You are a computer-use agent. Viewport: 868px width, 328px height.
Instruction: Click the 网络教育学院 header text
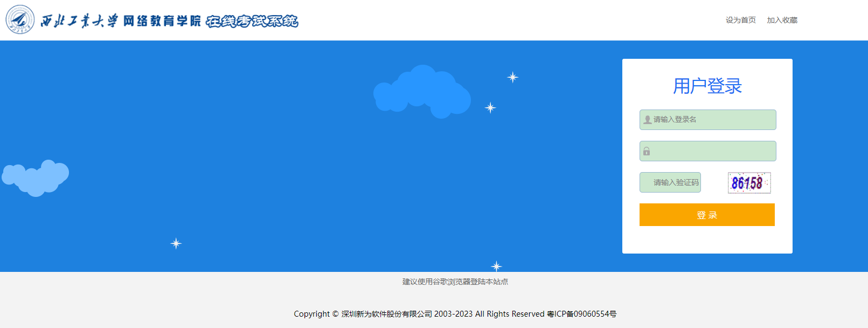click(162, 21)
